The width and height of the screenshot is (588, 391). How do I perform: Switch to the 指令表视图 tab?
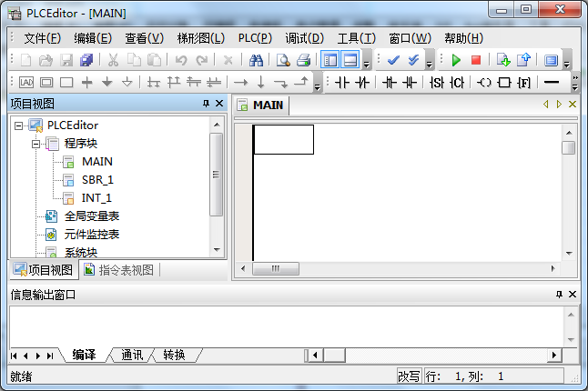pos(119,270)
